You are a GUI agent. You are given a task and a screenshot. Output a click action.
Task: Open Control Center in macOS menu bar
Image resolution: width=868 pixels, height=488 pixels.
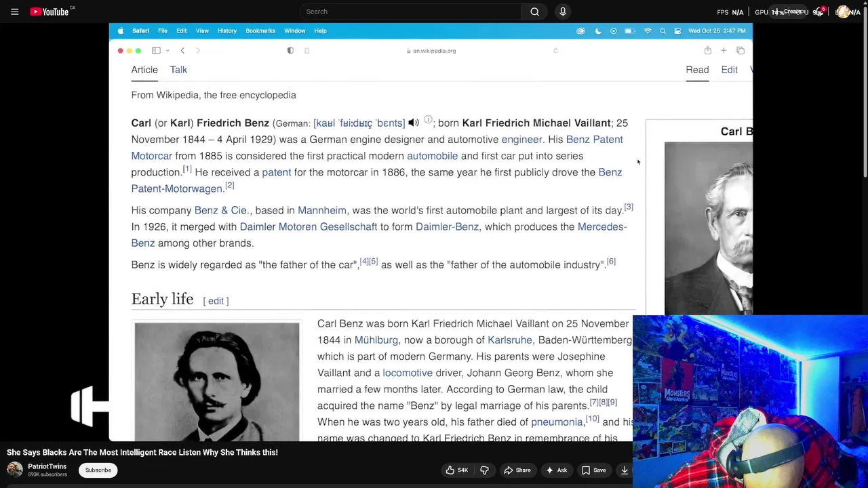[x=677, y=30]
